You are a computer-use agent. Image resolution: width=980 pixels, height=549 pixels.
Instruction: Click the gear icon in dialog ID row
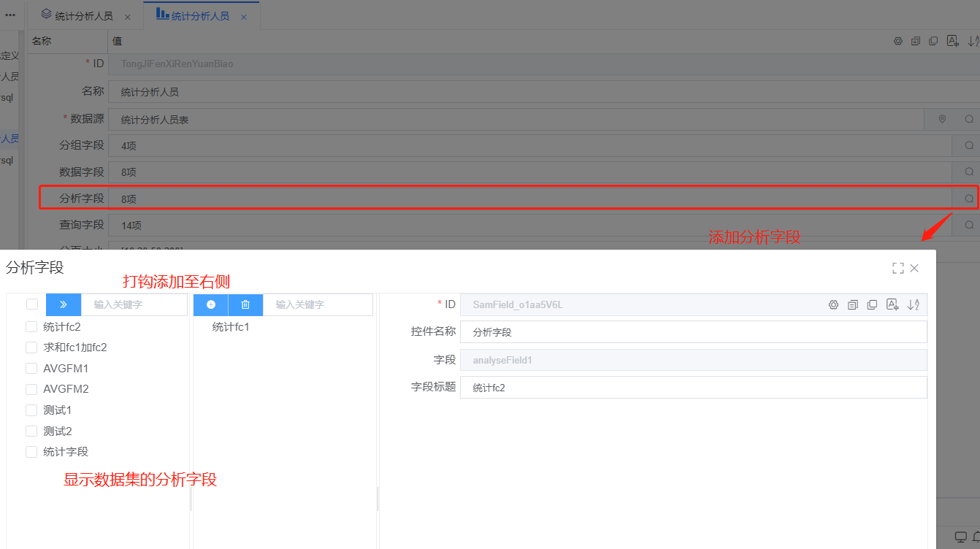click(833, 304)
